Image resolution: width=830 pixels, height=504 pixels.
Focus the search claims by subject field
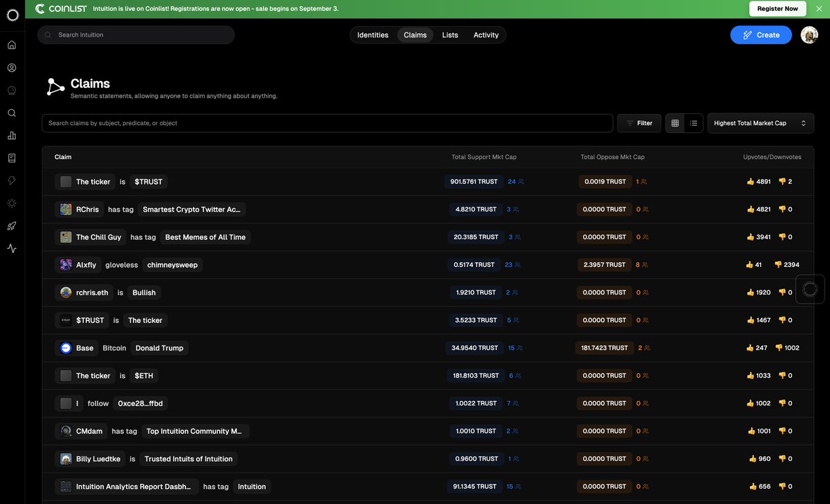point(327,123)
